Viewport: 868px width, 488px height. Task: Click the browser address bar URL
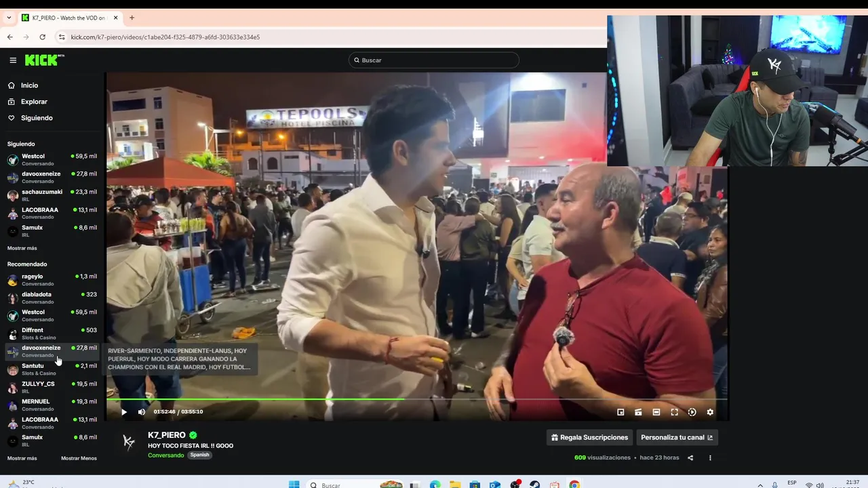point(165,37)
